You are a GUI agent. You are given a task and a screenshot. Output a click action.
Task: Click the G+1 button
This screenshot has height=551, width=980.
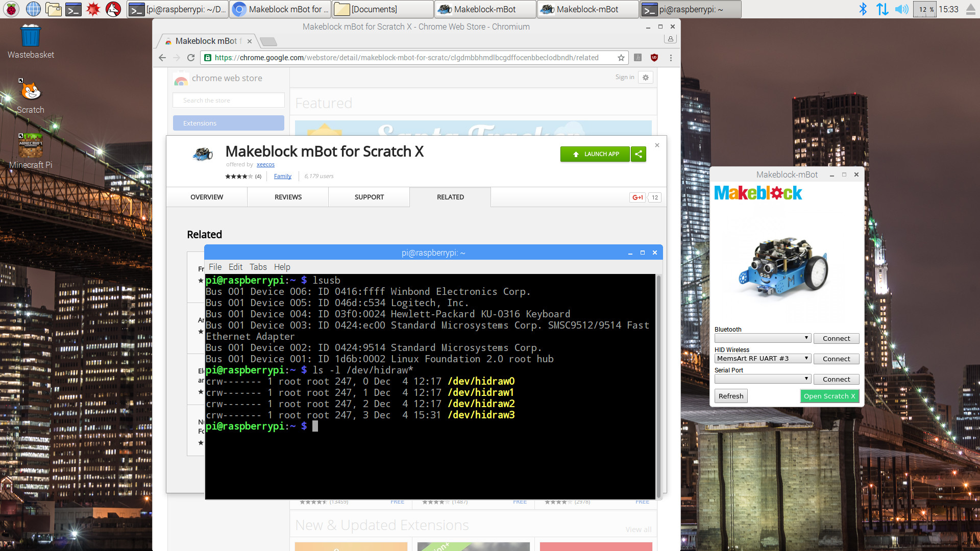pyautogui.click(x=638, y=197)
